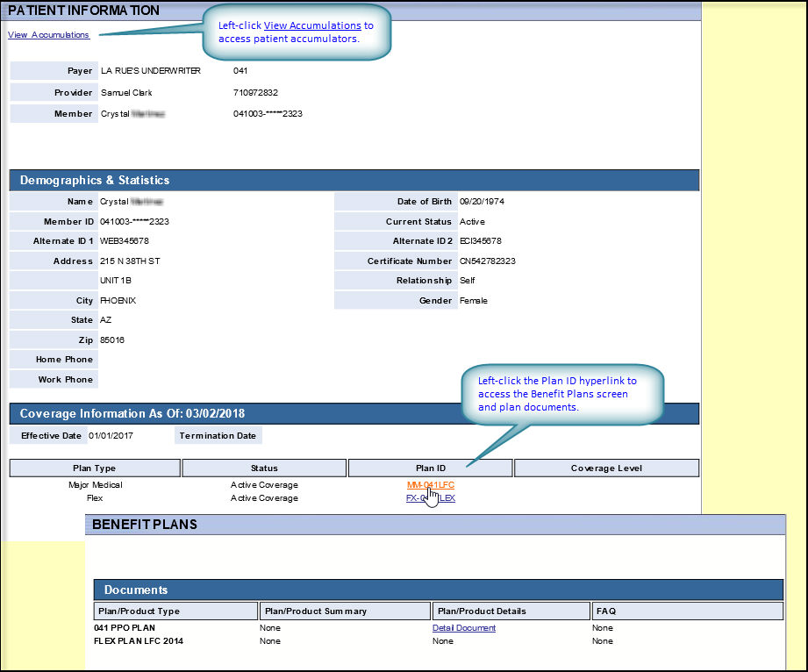Open the Detail Document link
Viewport: 808px width, 672px height.
coord(463,628)
